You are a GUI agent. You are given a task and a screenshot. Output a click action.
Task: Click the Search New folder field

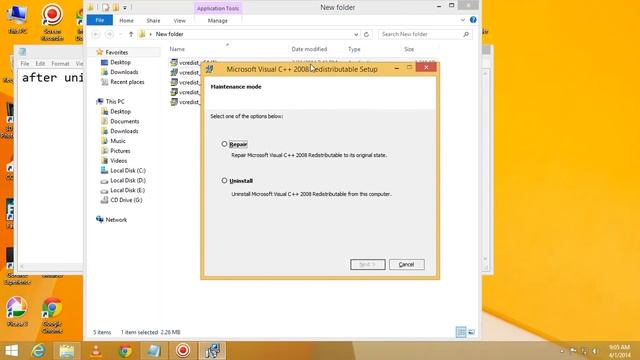tap(424, 34)
